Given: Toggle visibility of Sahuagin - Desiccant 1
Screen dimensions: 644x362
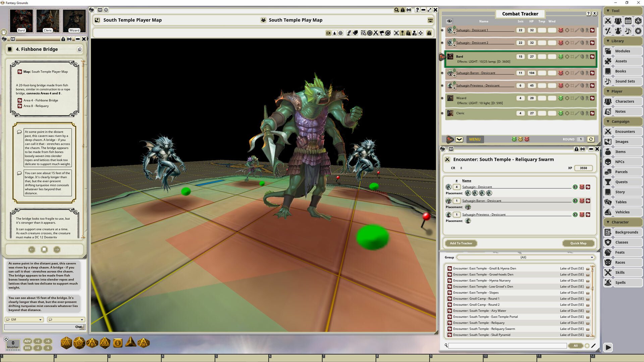Looking at the screenshot, I should (442, 30).
